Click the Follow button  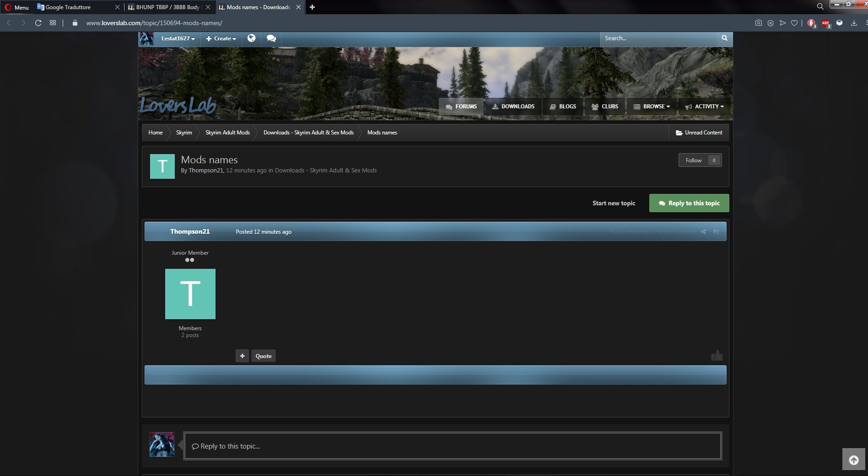pos(694,160)
